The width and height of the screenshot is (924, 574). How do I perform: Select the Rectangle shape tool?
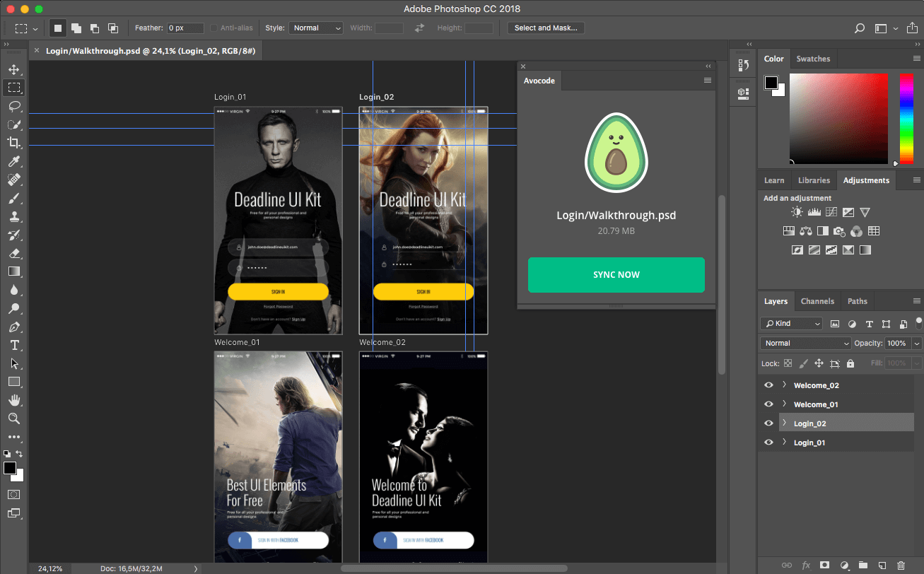point(13,382)
